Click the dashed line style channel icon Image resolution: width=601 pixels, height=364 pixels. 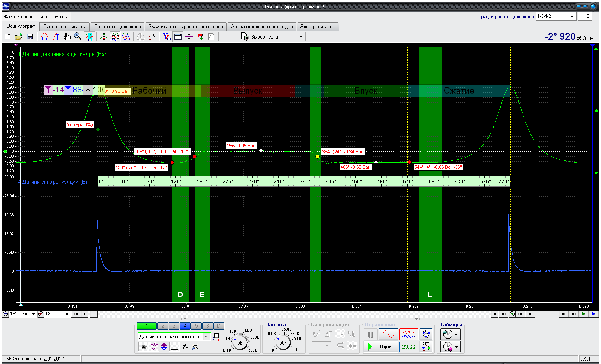pos(175,347)
